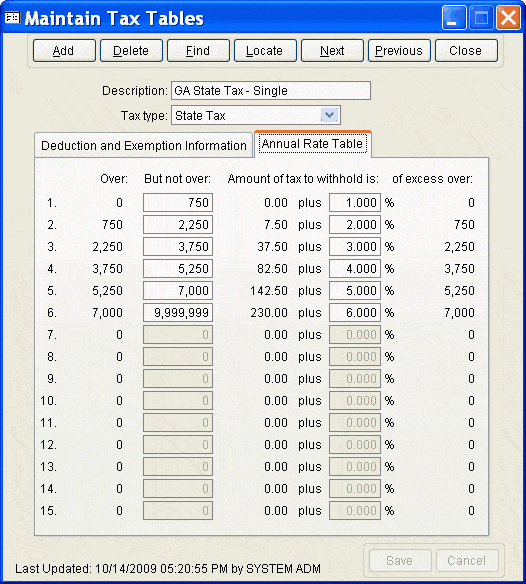Click the 4.000 percent rate field
Screen dimensions: 526x584
[x=355, y=269]
